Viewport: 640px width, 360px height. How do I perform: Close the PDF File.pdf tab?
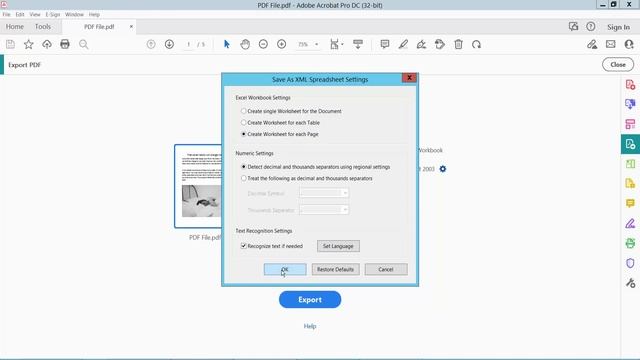[131, 27]
